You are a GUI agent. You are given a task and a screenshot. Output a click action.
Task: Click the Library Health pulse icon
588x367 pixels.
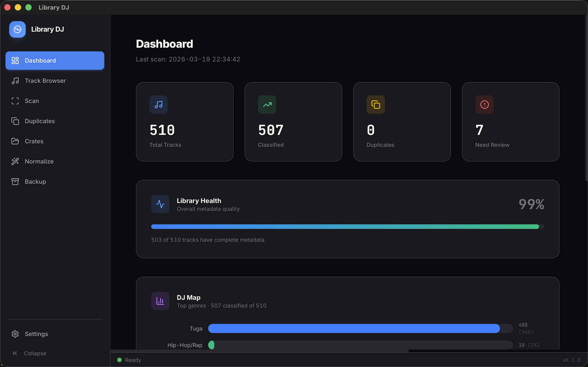point(160,204)
